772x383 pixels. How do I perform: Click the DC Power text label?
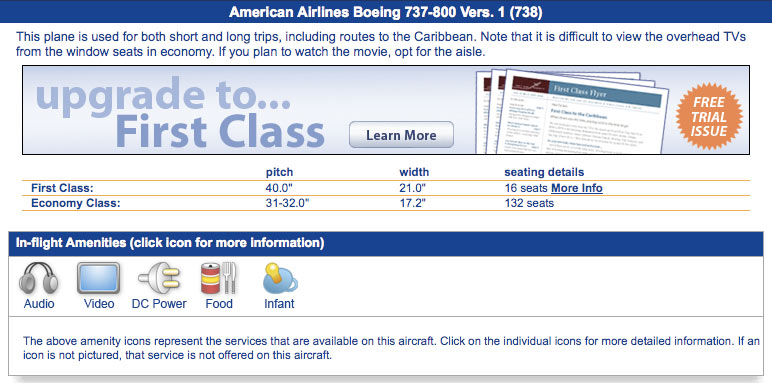coord(159,304)
